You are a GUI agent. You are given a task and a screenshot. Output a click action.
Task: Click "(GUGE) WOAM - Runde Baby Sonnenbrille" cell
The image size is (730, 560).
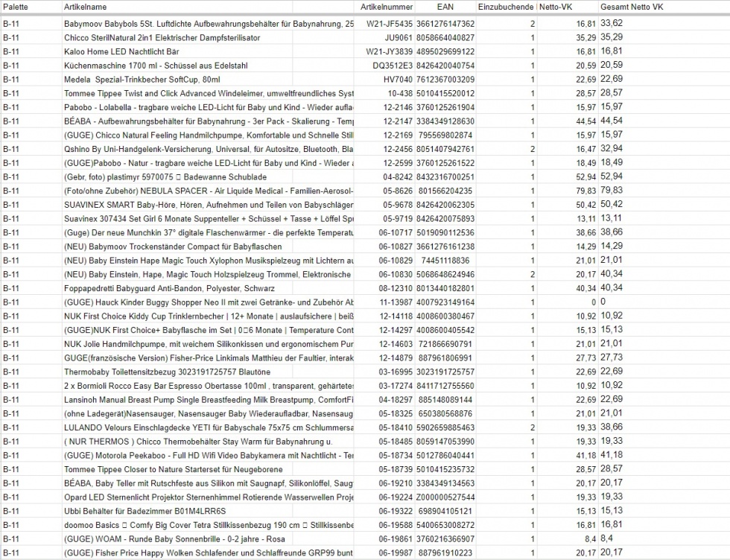[x=174, y=539]
